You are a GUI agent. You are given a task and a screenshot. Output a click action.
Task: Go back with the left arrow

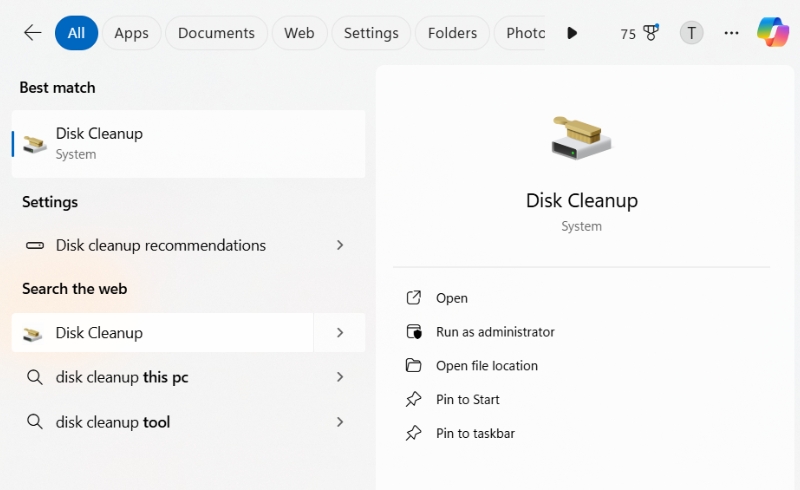(x=32, y=33)
